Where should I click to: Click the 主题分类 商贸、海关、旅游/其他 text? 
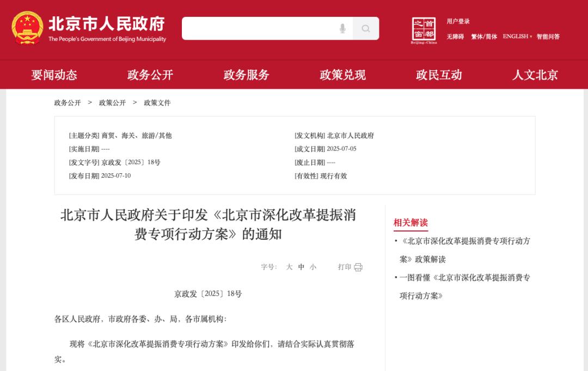coord(120,136)
